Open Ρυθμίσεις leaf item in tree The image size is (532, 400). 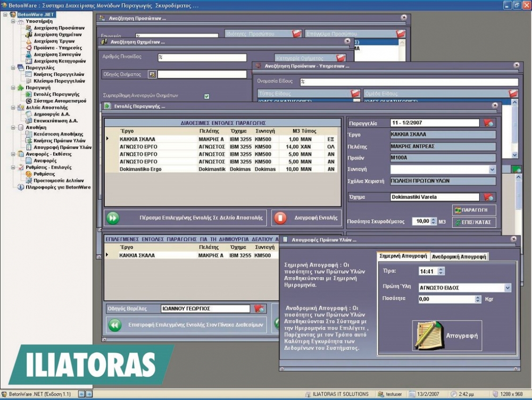[45, 174]
